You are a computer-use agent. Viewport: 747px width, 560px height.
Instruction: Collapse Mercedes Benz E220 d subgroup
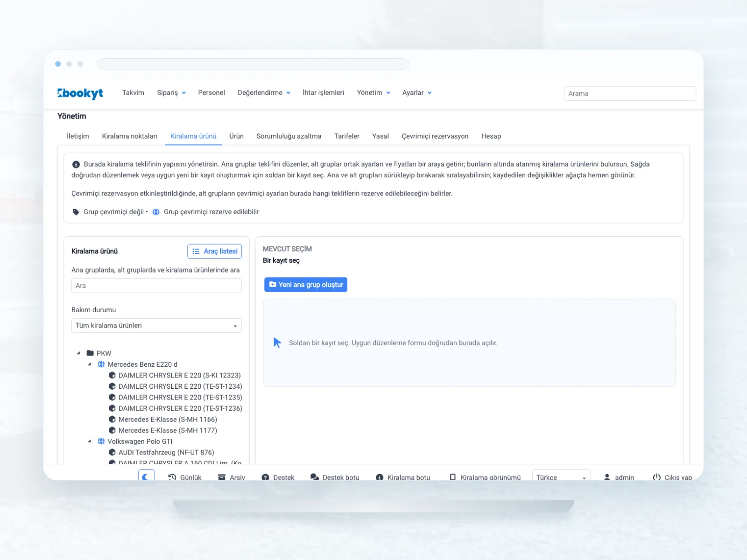(90, 364)
